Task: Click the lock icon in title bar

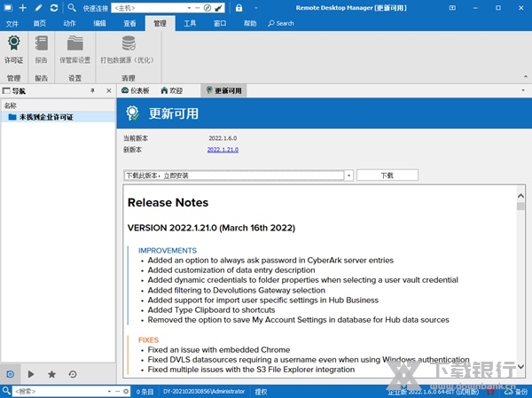Action: pyautogui.click(x=239, y=8)
